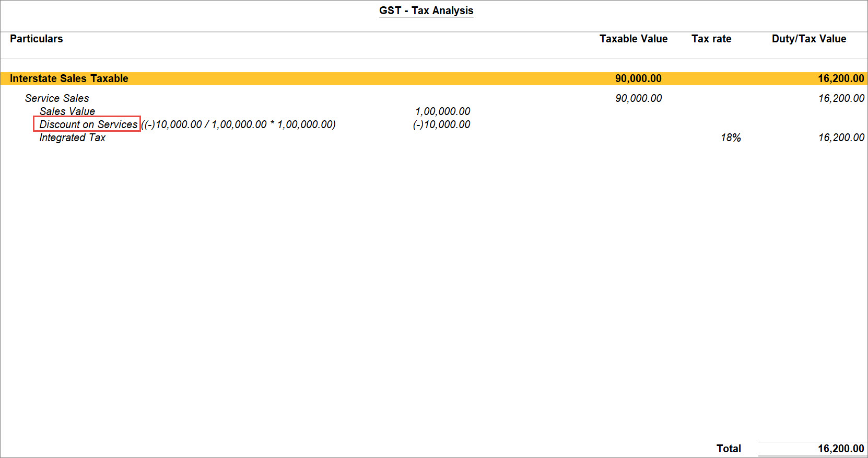Screen dimensions: 868x458
Task: Click the Sales Value amount 1,00,000.00
Action: pyautogui.click(x=442, y=111)
